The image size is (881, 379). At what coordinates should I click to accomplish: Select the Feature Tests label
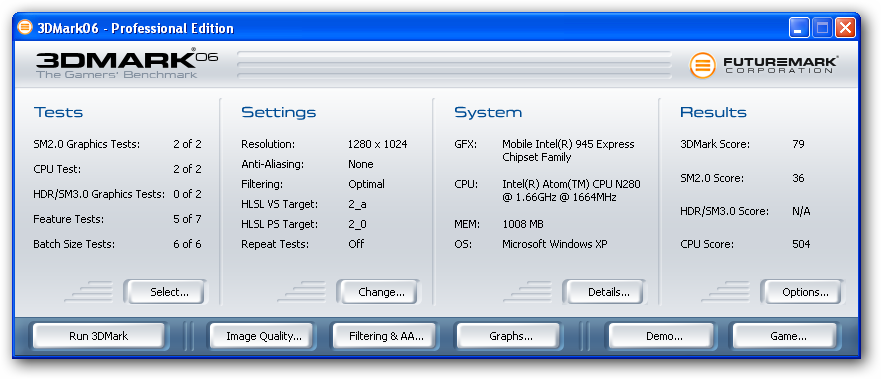[69, 219]
